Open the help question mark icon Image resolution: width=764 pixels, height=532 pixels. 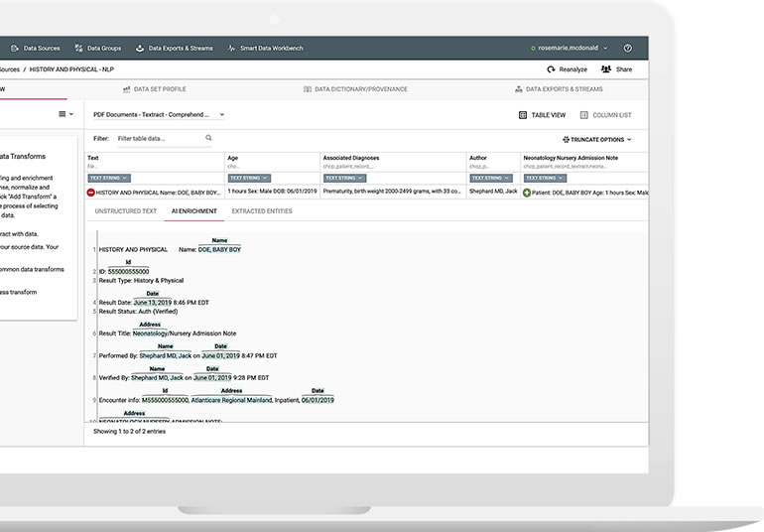627,48
